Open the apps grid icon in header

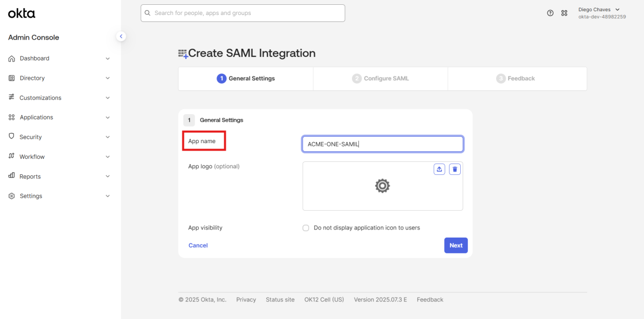[x=564, y=13]
